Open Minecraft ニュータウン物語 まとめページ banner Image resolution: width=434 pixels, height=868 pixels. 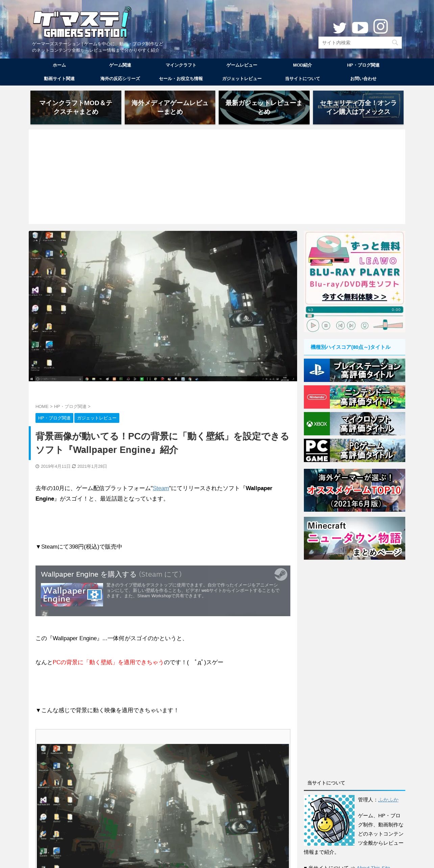tap(355, 538)
